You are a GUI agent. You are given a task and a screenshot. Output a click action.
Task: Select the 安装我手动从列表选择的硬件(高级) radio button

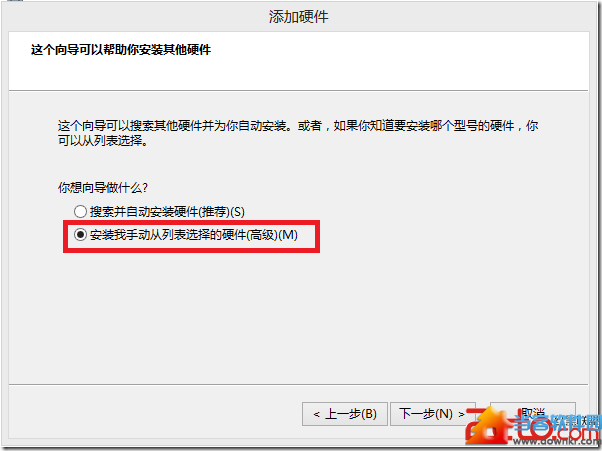(80, 234)
